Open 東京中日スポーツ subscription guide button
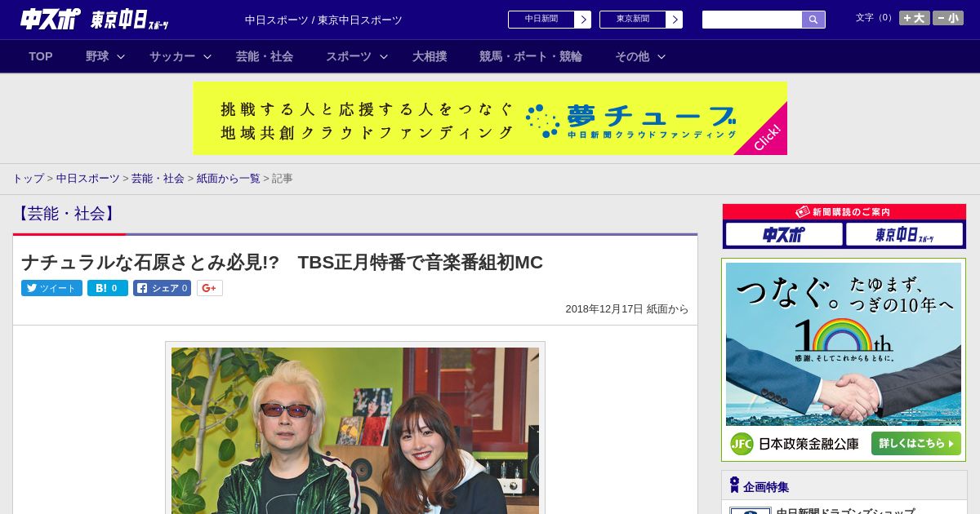The width and height of the screenshot is (980, 514). (905, 235)
